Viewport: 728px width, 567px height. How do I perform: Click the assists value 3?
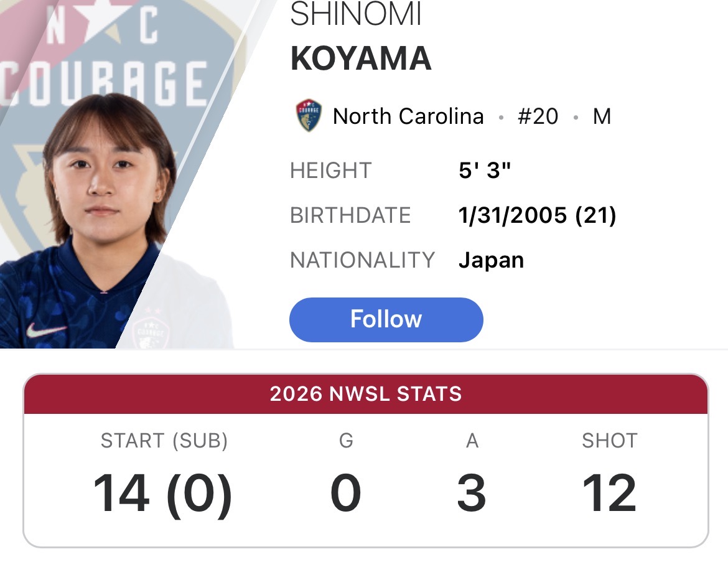(472, 493)
